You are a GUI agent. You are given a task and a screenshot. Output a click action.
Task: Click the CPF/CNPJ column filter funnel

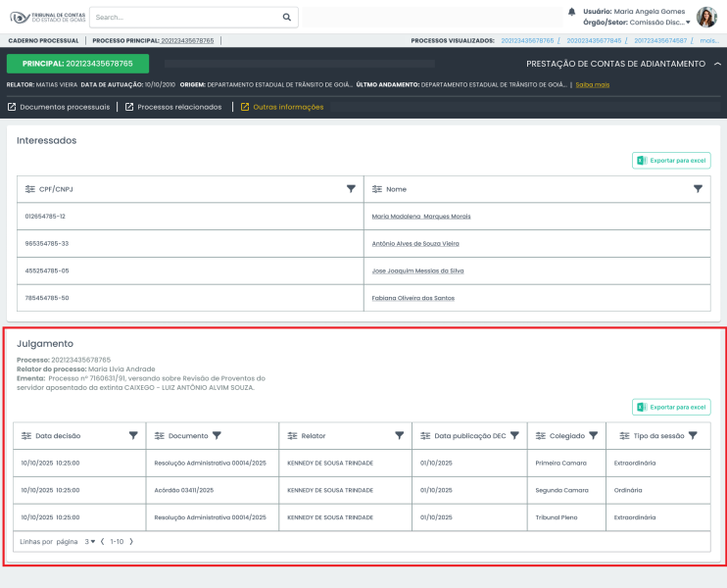point(351,188)
